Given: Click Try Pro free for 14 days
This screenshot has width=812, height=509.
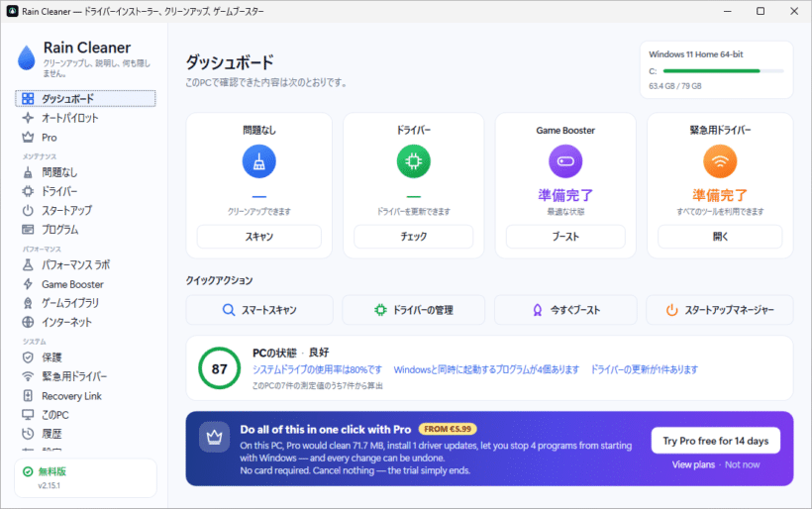Looking at the screenshot, I should click(716, 441).
